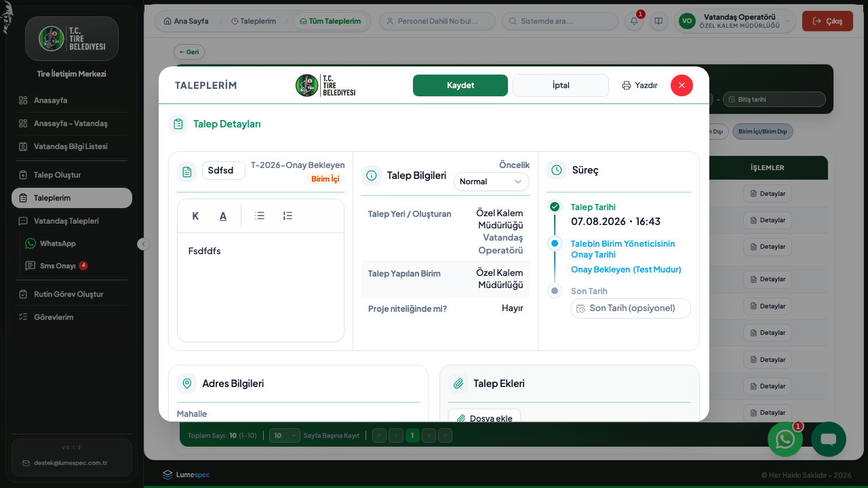This screenshot has height=488, width=868.
Task: Click the Personel Dahili No search field
Action: pos(437,21)
